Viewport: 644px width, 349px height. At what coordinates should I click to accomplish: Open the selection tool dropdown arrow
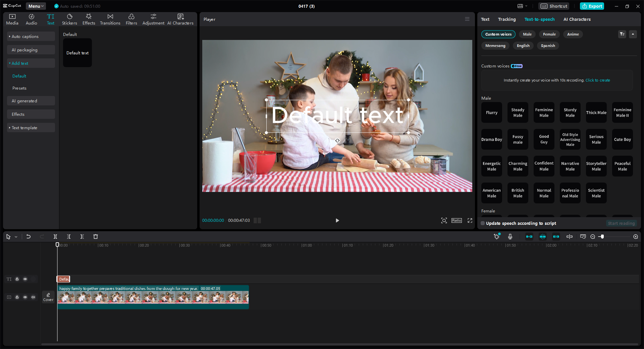15,237
